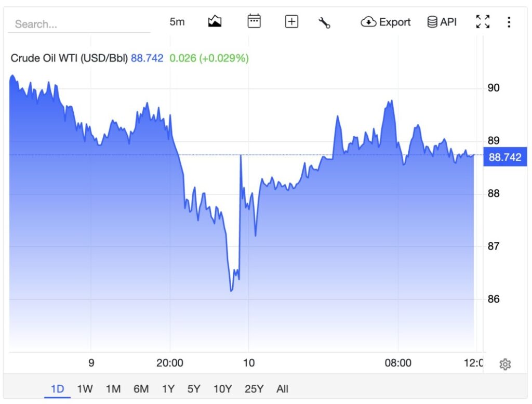This screenshot has height=404, width=532.
Task: Toggle fullscreen chart view
Action: 483,22
